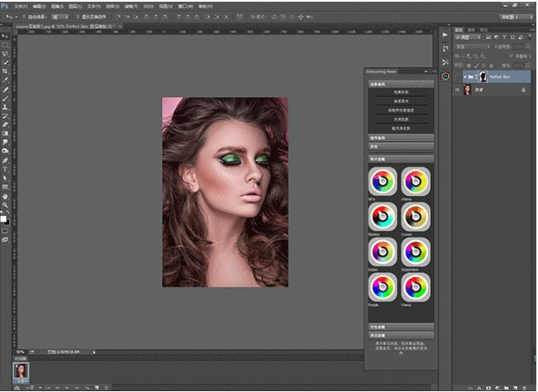538x392 pixels.
Task: Click the Actions play panel icon
Action: tap(445, 35)
